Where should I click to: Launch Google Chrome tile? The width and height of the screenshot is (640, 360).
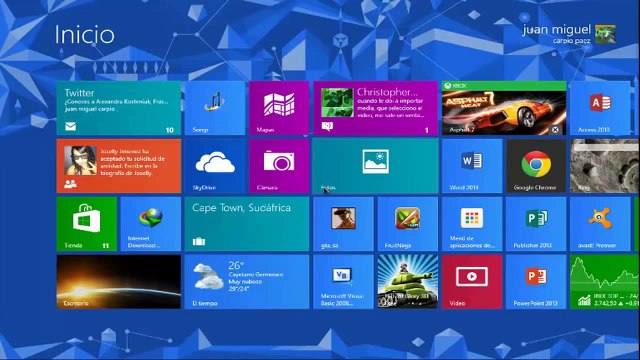(536, 166)
